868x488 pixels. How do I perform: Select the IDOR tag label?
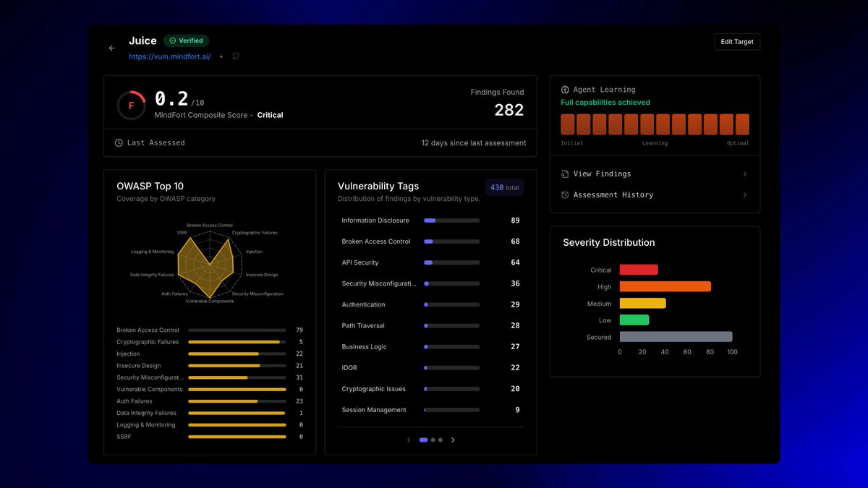(349, 368)
